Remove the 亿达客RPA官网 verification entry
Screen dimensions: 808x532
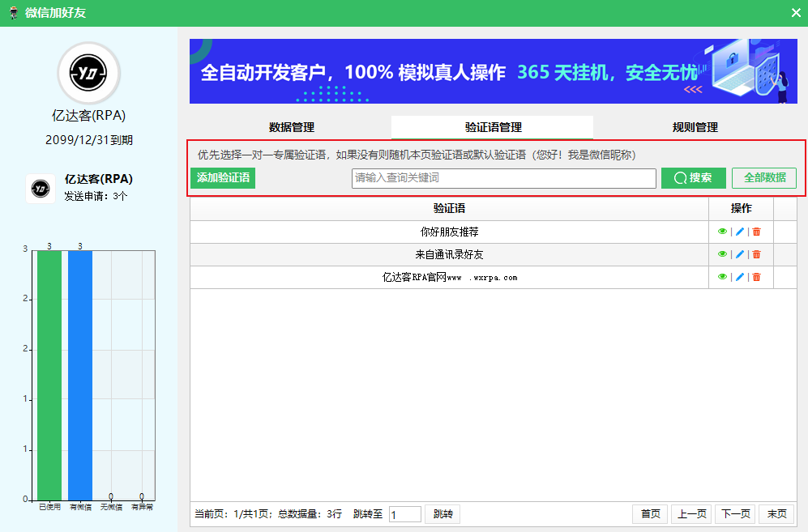(756, 277)
